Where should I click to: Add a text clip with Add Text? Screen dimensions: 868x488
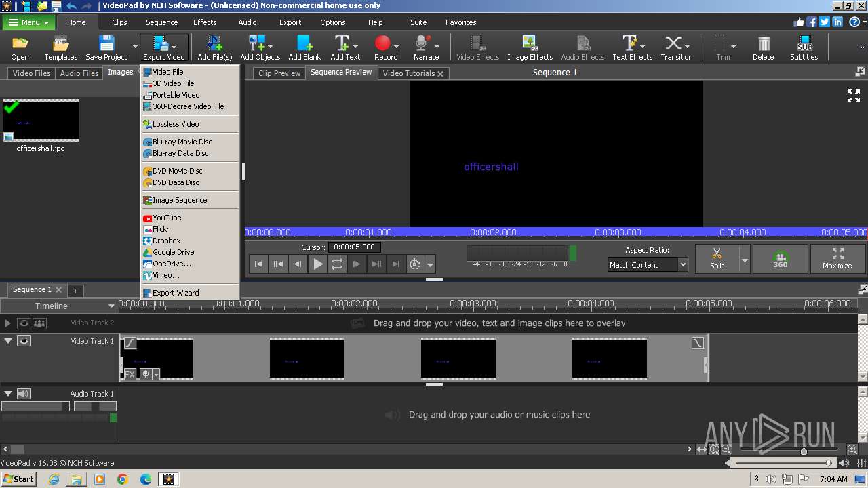[345, 47]
